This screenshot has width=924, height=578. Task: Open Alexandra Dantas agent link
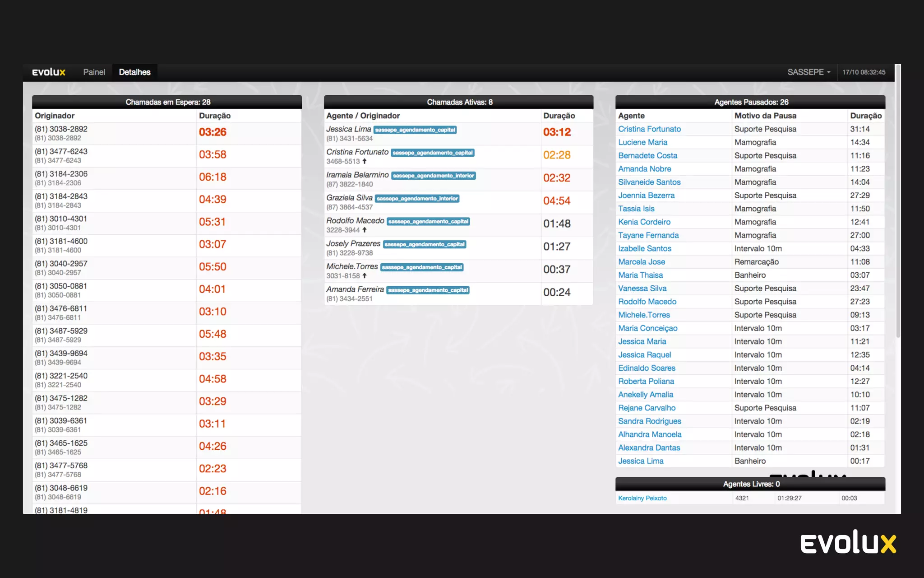649,448
